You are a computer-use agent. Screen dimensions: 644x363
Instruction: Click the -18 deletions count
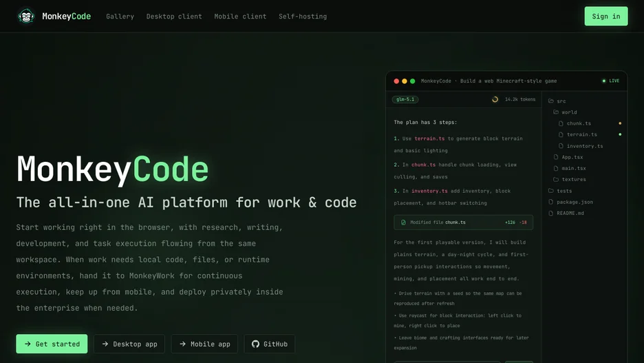(x=523, y=222)
